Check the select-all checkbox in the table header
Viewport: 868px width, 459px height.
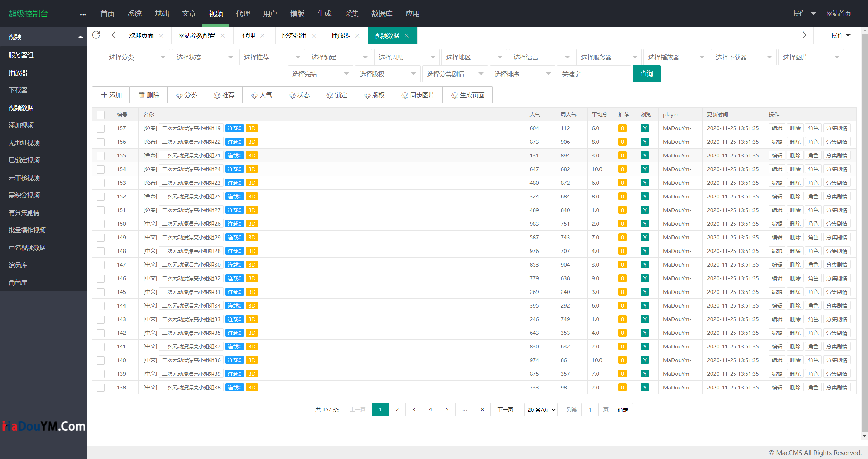point(101,115)
